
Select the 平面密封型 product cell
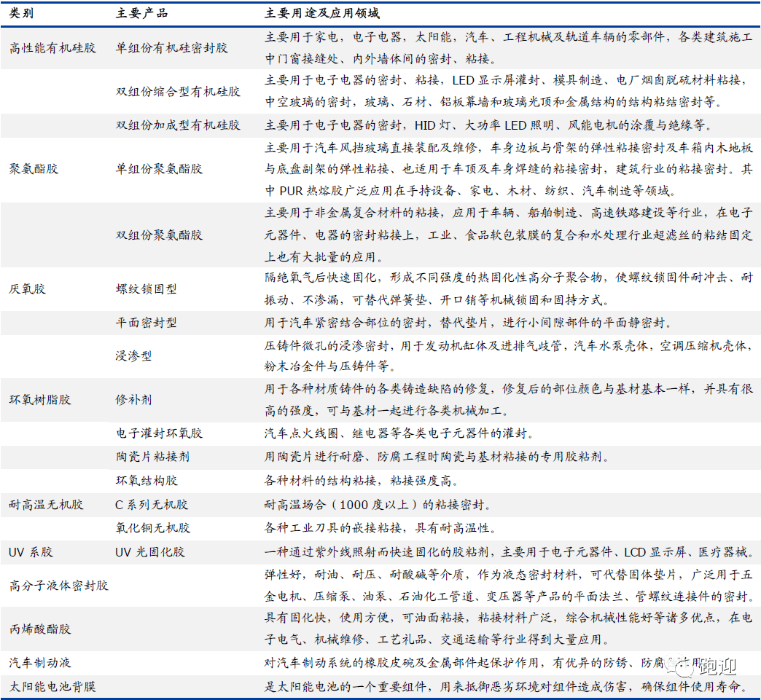tap(146, 323)
